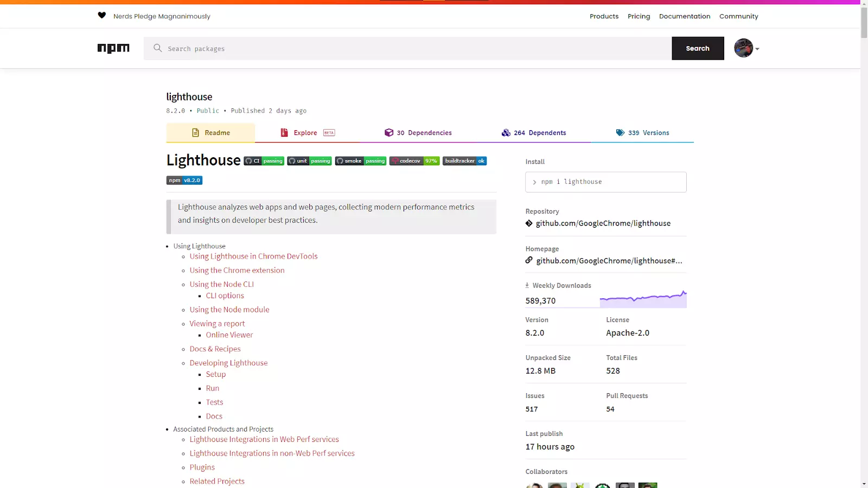868x488 pixels.
Task: Click the 528 total files value
Action: pos(613,371)
